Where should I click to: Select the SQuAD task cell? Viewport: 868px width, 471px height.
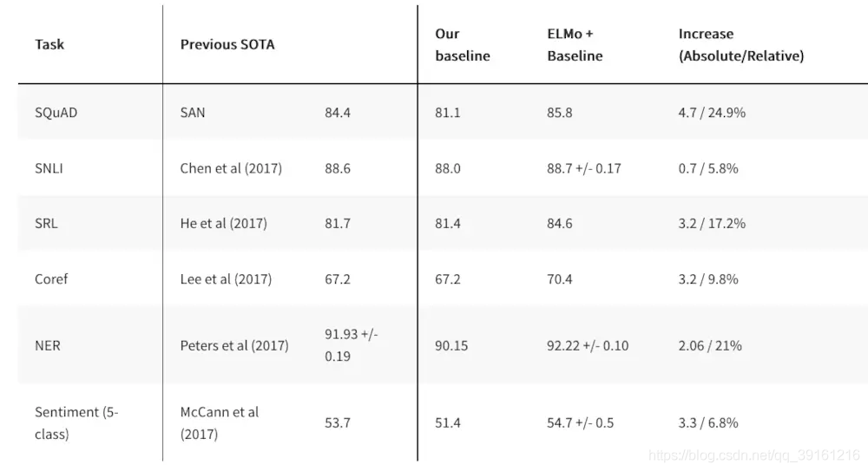click(56, 113)
